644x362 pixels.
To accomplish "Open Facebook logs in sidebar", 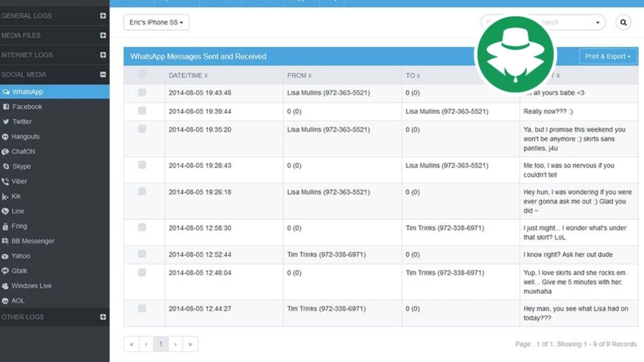I will 27,107.
